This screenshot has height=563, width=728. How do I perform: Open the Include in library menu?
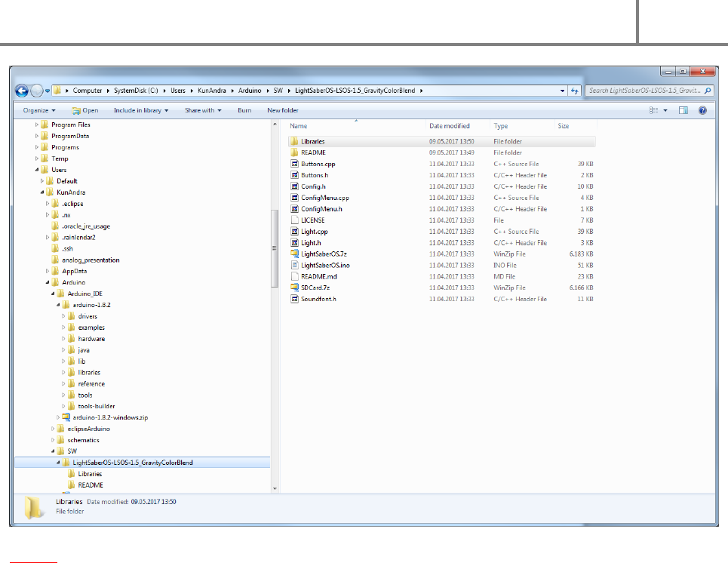(141, 110)
